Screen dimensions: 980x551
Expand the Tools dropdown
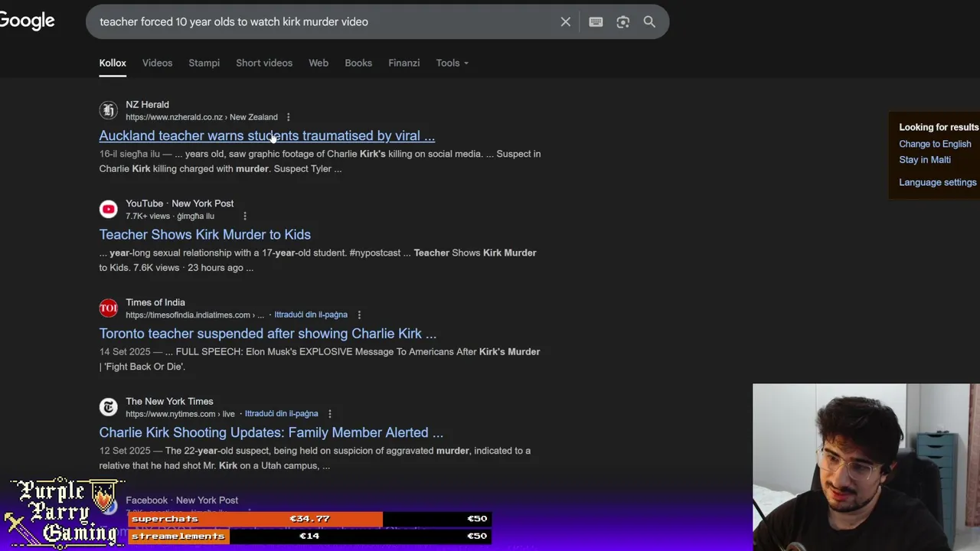coord(452,63)
